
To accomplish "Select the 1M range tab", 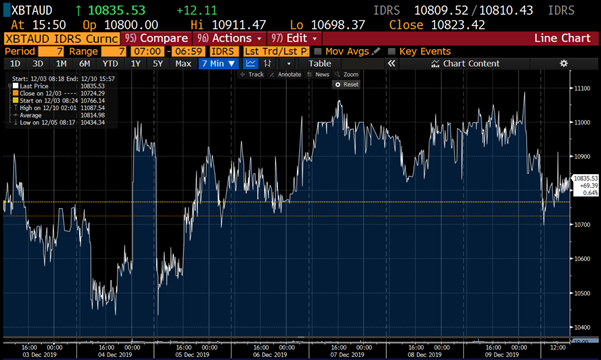I will click(x=61, y=64).
